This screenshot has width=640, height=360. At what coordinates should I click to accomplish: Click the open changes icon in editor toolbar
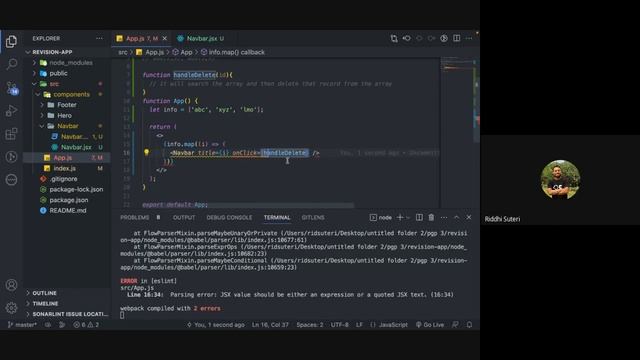[x=394, y=38]
